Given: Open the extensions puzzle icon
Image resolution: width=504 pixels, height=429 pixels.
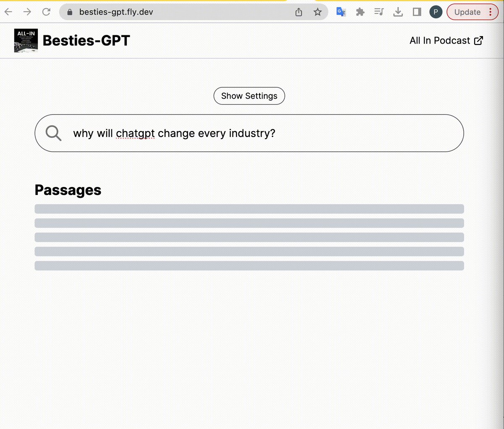Looking at the screenshot, I should click(x=360, y=12).
